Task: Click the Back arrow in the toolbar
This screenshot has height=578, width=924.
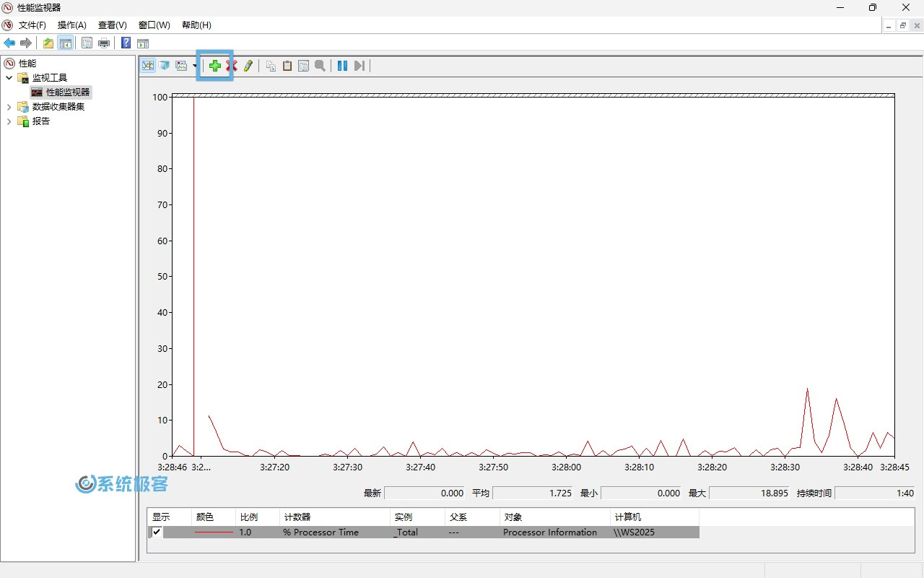Action: [x=9, y=43]
